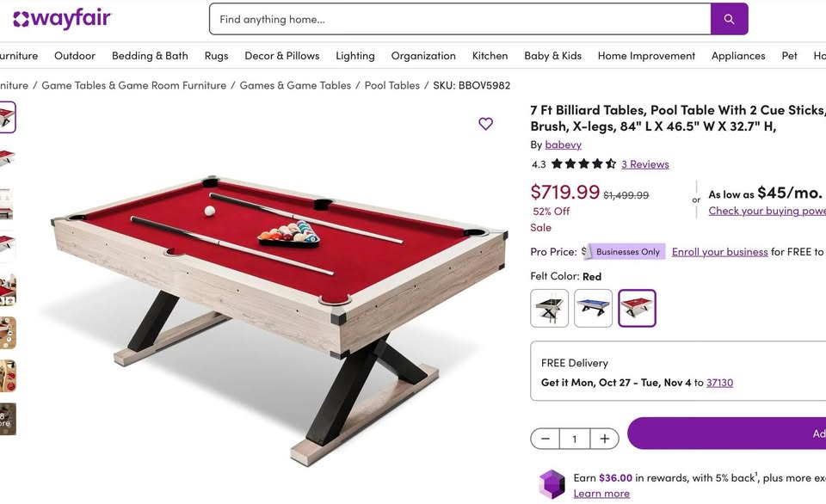This screenshot has width=826, height=504.
Task: Choose the red felt color swatch
Action: (637, 308)
